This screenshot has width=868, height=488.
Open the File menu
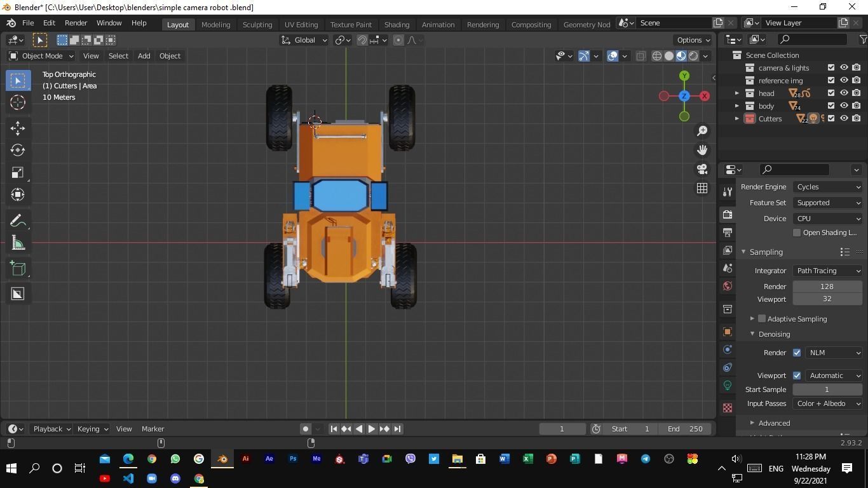pos(28,23)
